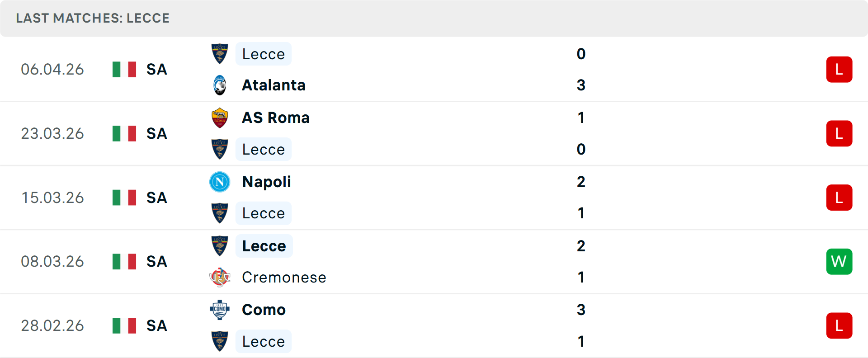This screenshot has height=358, width=868.
Task: Click SA league label on 15.03.26 row
Action: click(156, 198)
